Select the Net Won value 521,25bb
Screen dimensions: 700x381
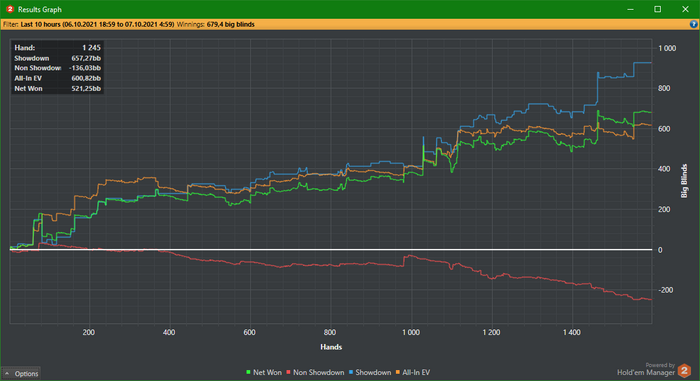(x=86, y=88)
